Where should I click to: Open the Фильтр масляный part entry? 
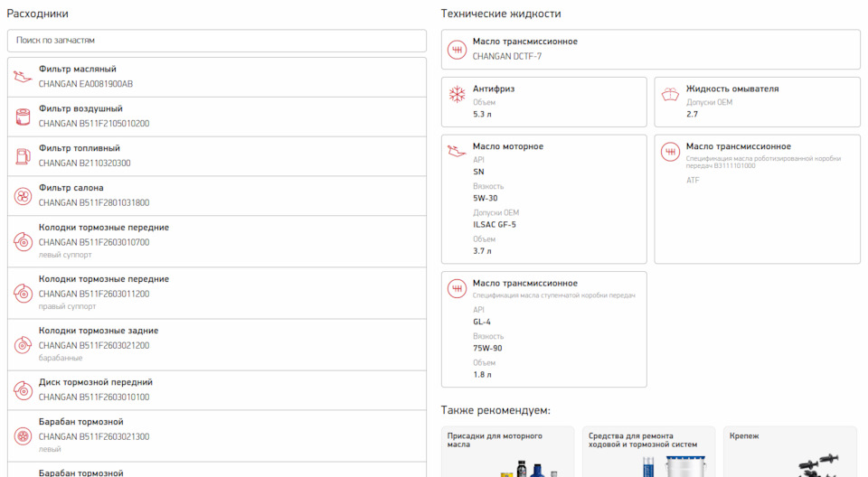point(217,77)
